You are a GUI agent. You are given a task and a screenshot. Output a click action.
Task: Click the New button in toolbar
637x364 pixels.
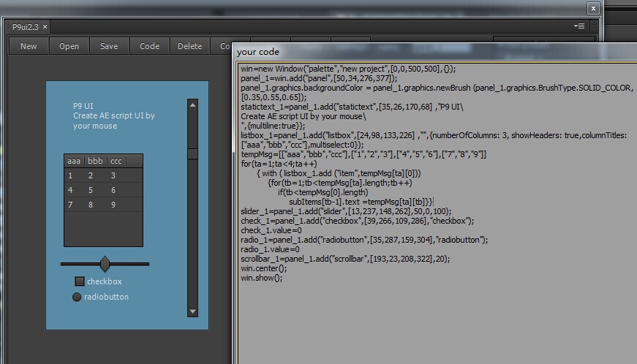click(x=29, y=46)
